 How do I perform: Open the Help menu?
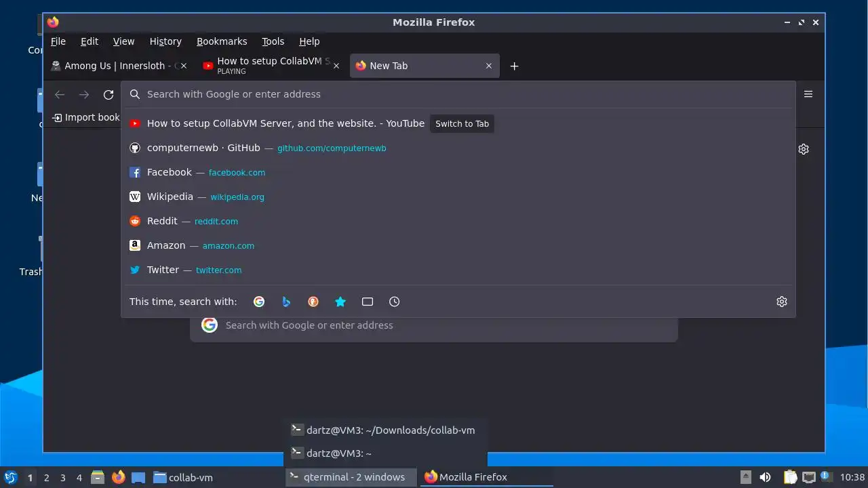309,41
